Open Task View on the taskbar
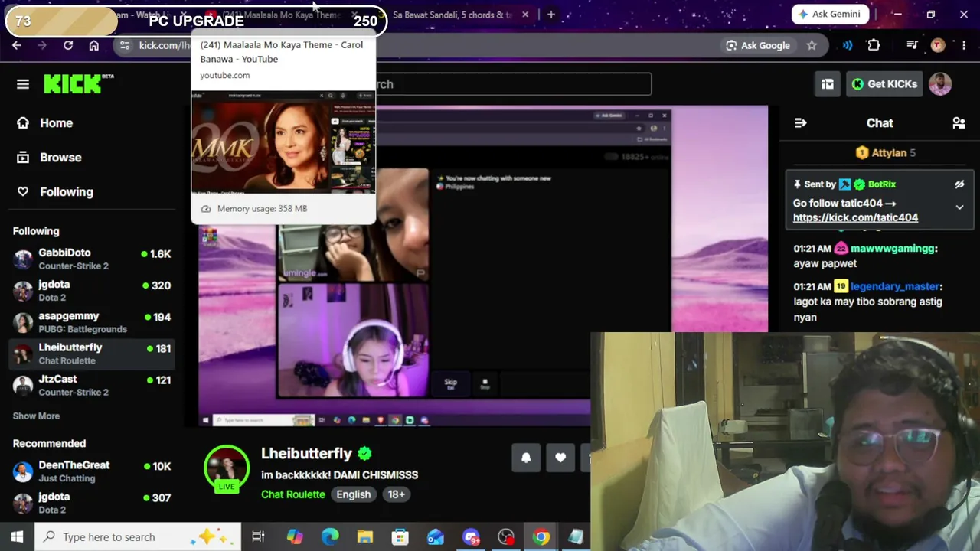The height and width of the screenshot is (551, 980). [x=258, y=537]
